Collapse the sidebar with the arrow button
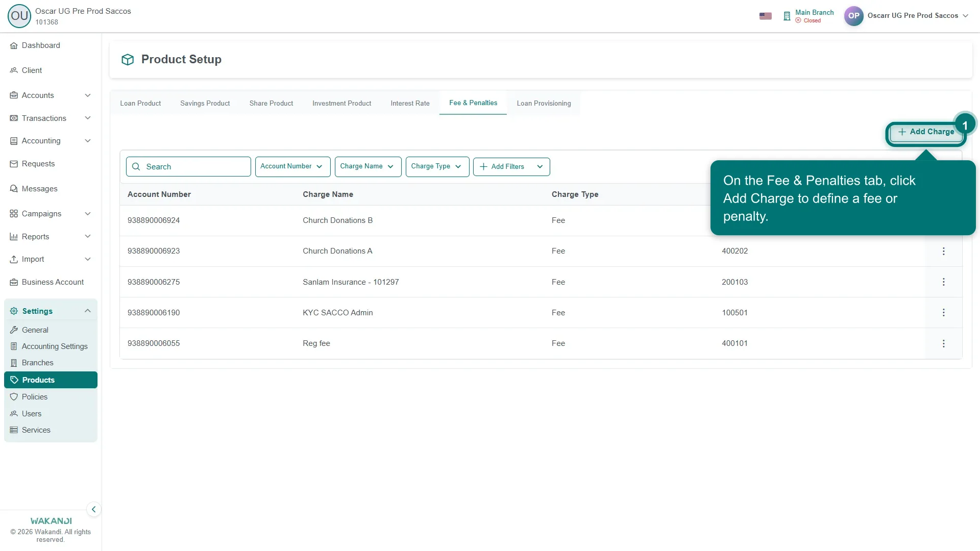The width and height of the screenshot is (980, 551). (93, 509)
